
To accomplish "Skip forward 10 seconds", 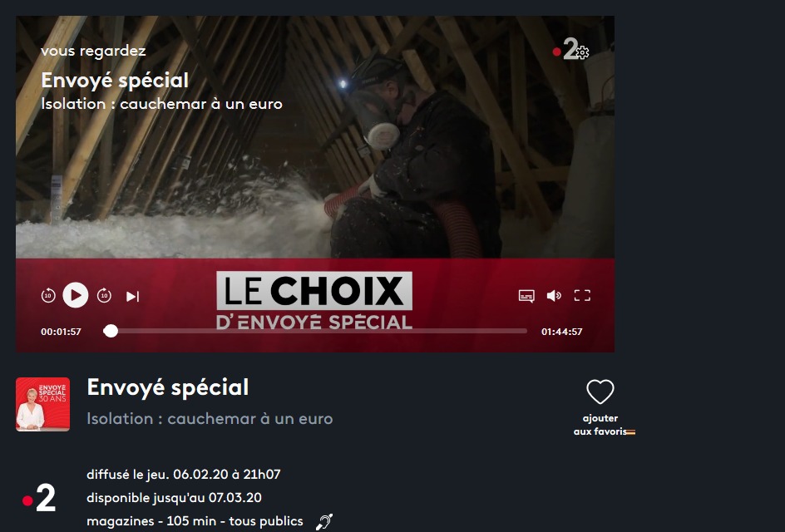I will [104, 296].
